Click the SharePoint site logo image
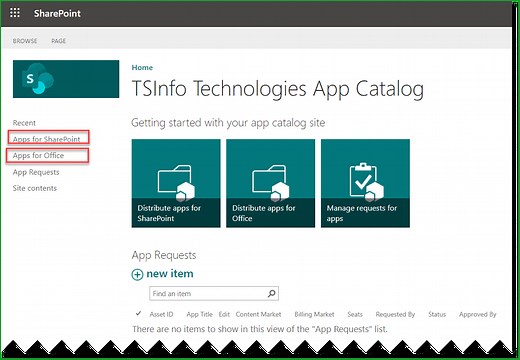Image resolution: width=520 pixels, height=360 pixels. (x=66, y=79)
